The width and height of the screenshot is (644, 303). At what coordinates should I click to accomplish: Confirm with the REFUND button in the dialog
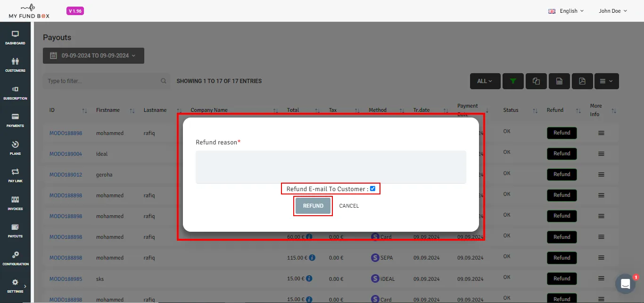click(x=313, y=206)
